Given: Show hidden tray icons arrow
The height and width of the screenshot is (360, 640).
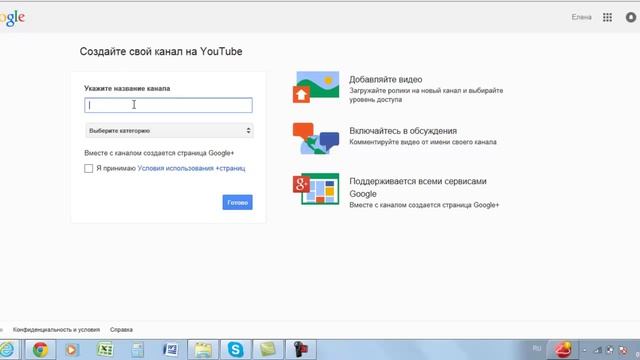Looking at the screenshot, I should coord(585,350).
